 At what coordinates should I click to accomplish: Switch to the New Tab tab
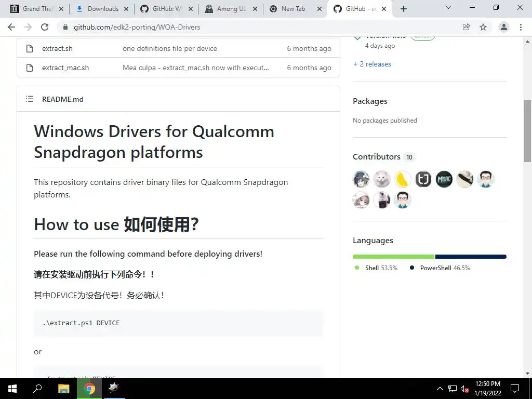tap(293, 9)
